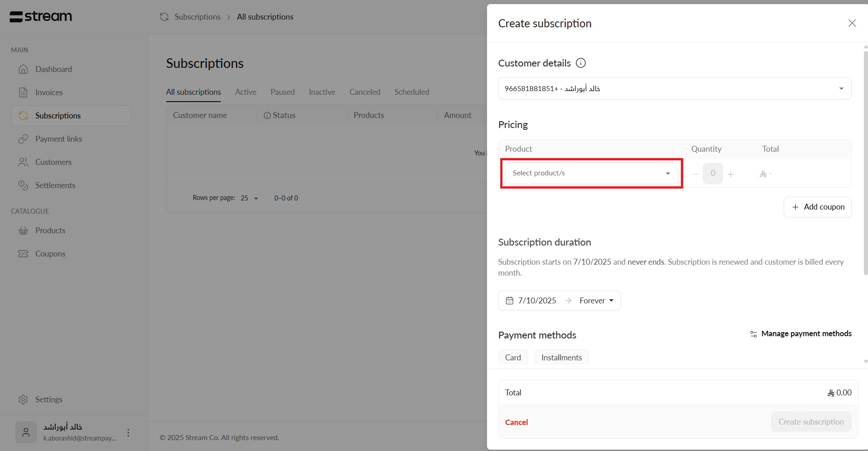The image size is (868, 451).
Task: Switch to the Canceled subscriptions tab
Action: [365, 92]
